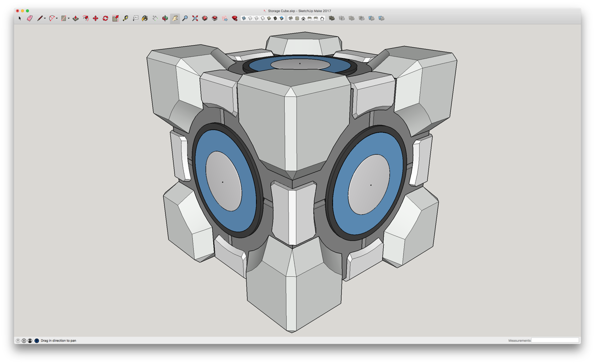This screenshot has height=364, width=595.
Task: Activate the Arc tool
Action: [x=52, y=18]
